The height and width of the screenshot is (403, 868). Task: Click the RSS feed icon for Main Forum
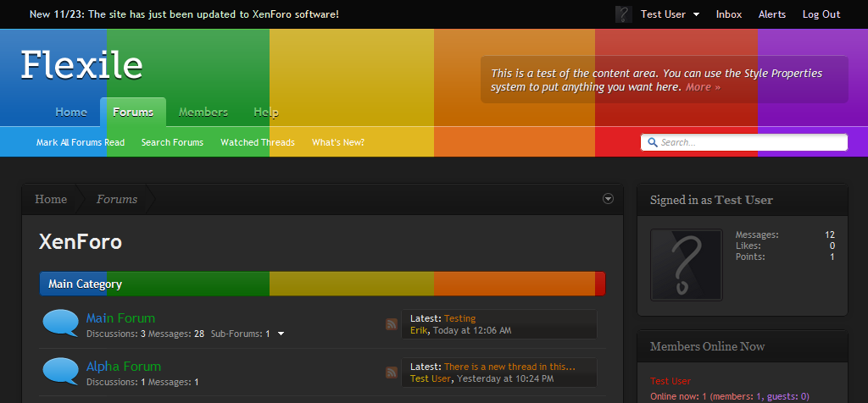(x=392, y=324)
